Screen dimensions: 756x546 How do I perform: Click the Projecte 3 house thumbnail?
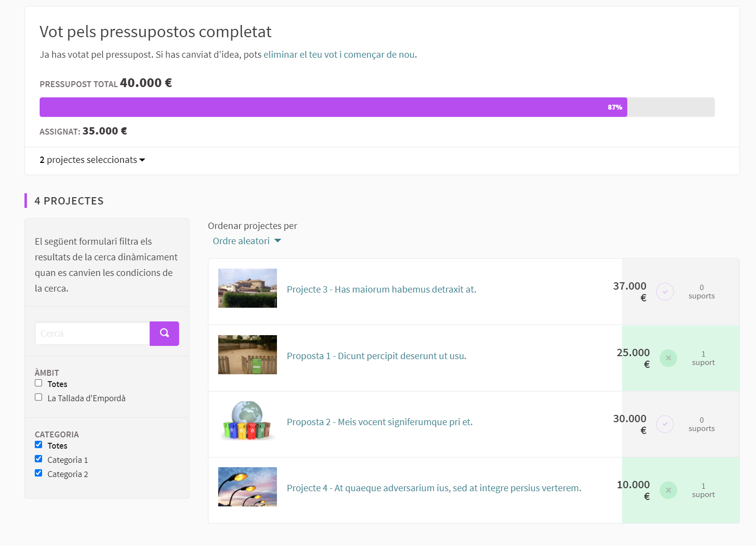click(x=248, y=288)
